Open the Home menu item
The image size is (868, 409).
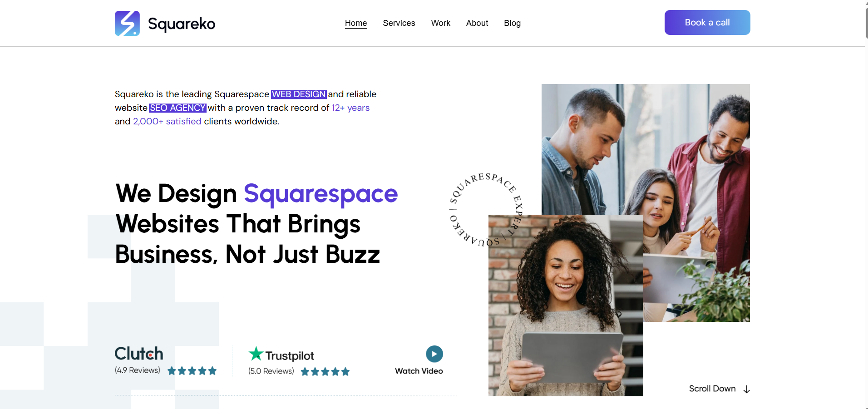[x=356, y=23]
